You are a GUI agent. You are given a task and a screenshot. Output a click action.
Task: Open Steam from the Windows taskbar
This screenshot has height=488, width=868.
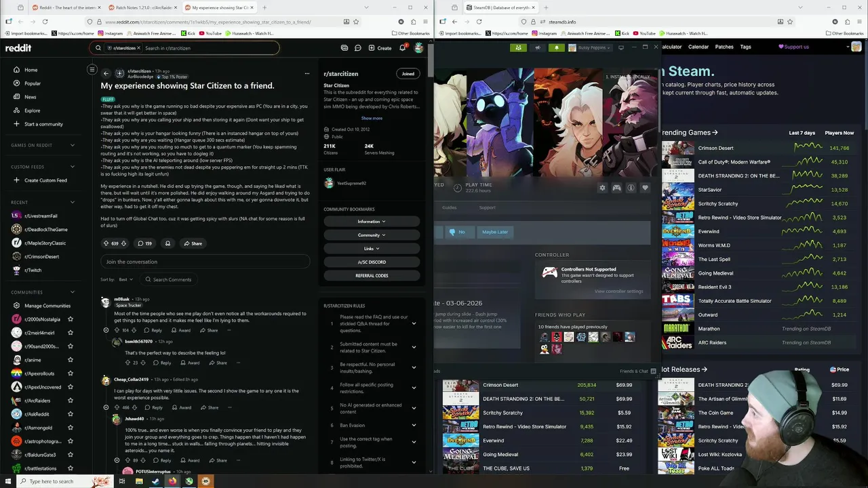(x=155, y=481)
